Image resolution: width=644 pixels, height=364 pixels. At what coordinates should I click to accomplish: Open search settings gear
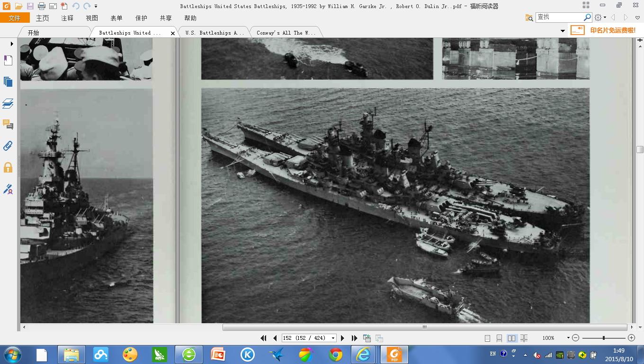pos(599,18)
